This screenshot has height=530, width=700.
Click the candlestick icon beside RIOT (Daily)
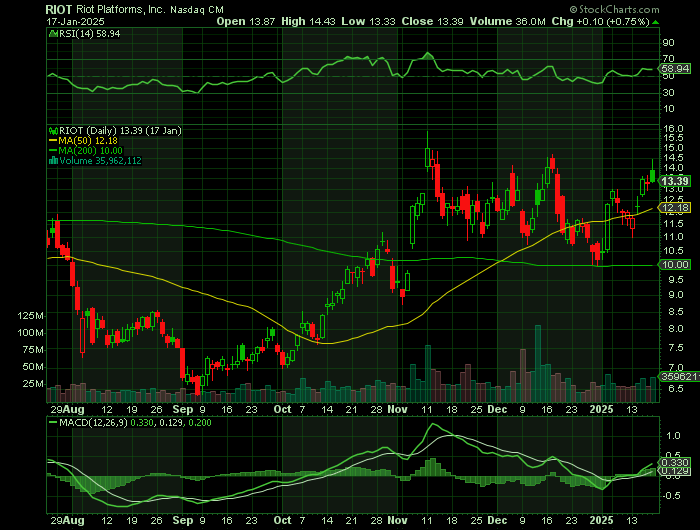(x=53, y=131)
